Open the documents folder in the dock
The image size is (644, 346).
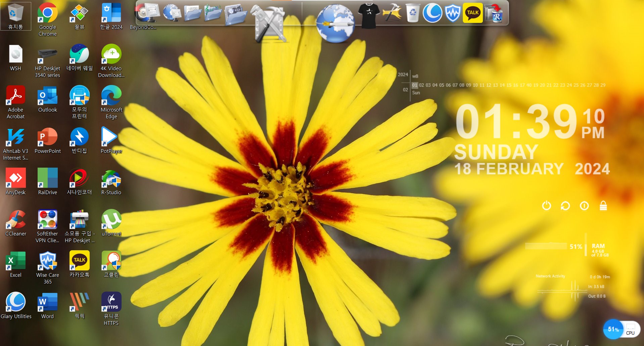point(193,13)
